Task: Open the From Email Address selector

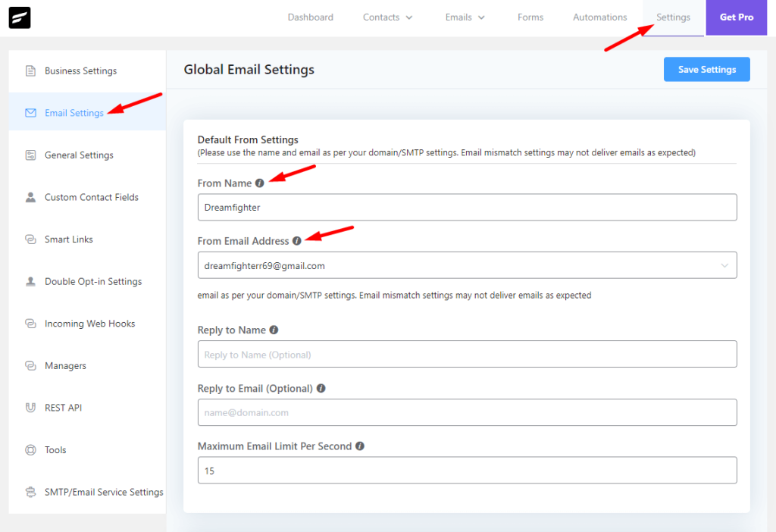Action: click(466, 265)
